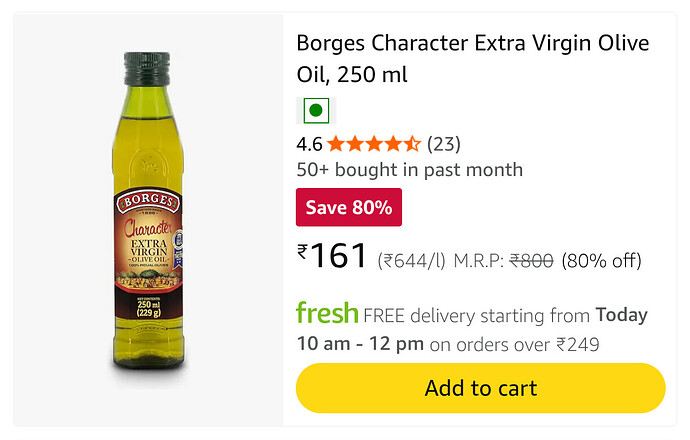
Task: Click the FREE delivery starting from Today text
Action: click(x=505, y=315)
